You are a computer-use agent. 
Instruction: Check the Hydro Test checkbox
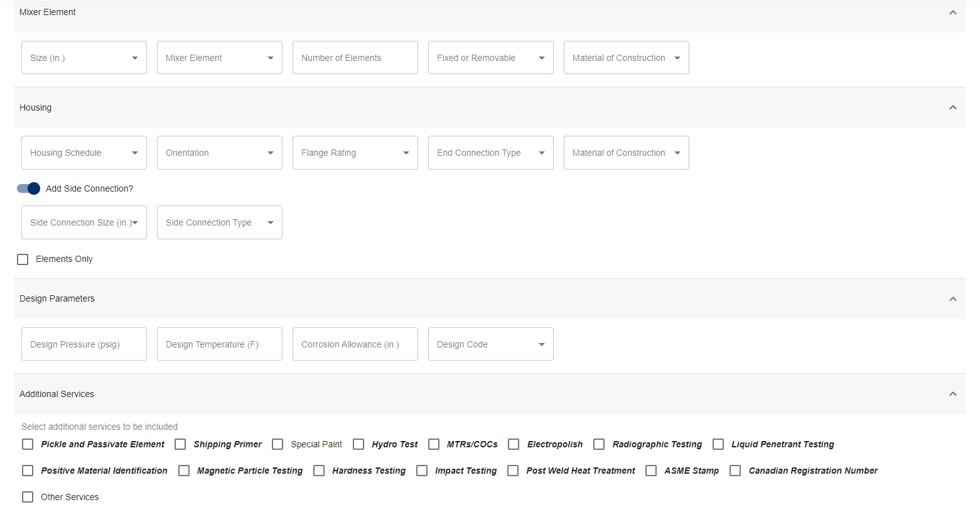[358, 444]
